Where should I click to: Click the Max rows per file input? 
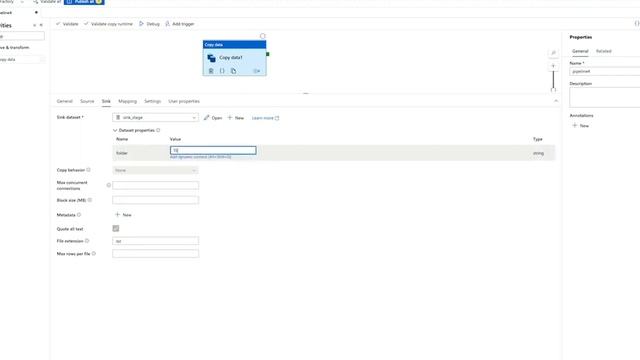[x=156, y=253]
